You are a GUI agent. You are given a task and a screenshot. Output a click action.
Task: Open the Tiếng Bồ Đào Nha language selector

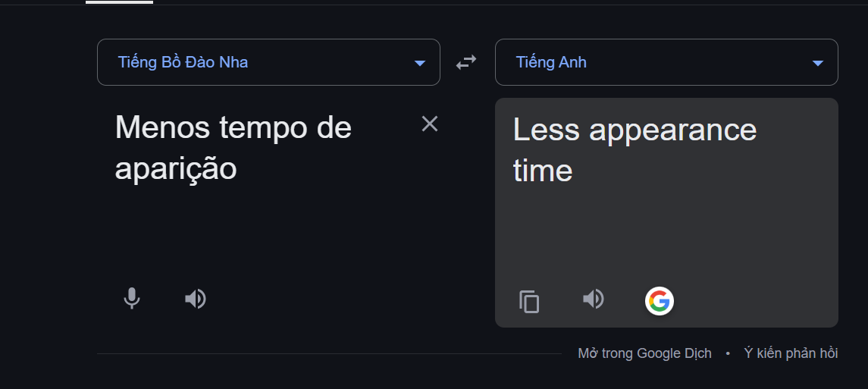pos(268,62)
